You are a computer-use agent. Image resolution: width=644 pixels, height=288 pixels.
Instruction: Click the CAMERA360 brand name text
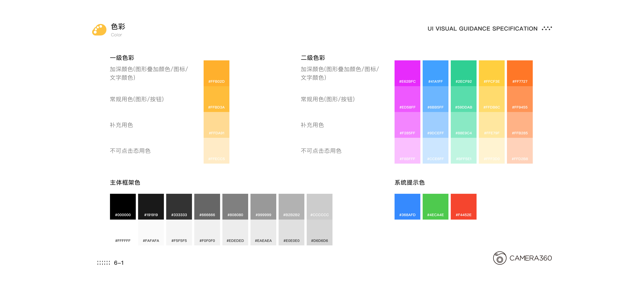[x=531, y=258]
